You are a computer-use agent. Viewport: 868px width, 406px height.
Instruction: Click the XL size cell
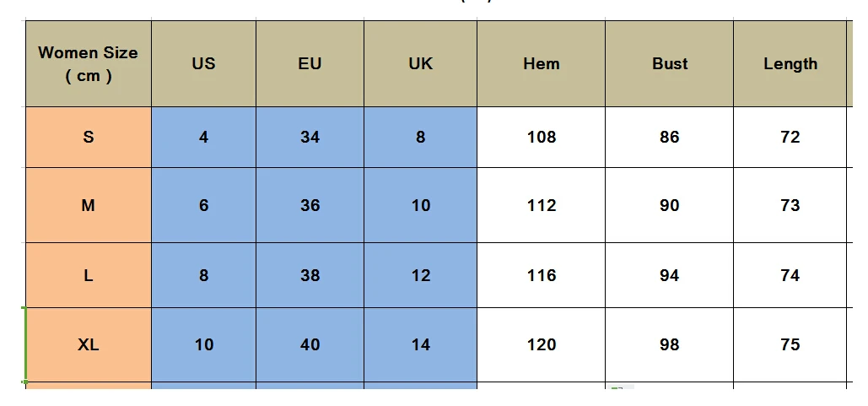88,344
